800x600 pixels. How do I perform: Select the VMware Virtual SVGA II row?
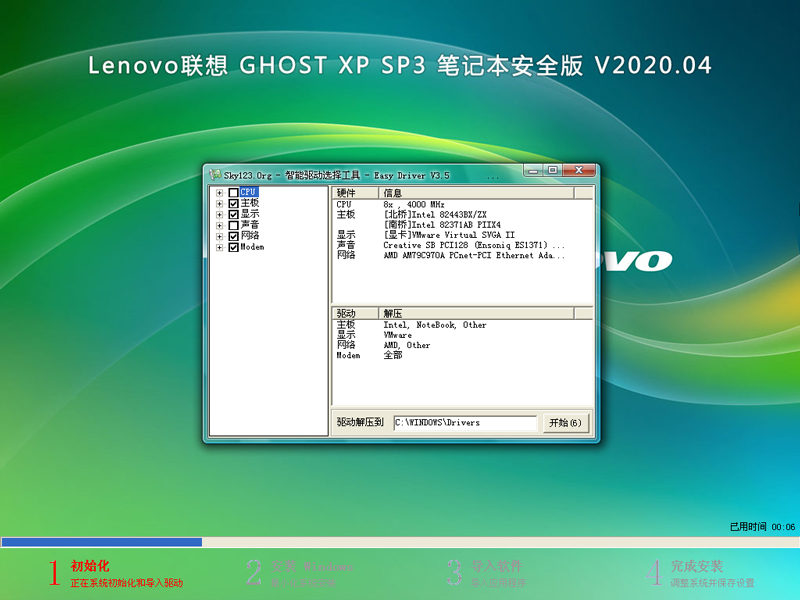coord(462,235)
